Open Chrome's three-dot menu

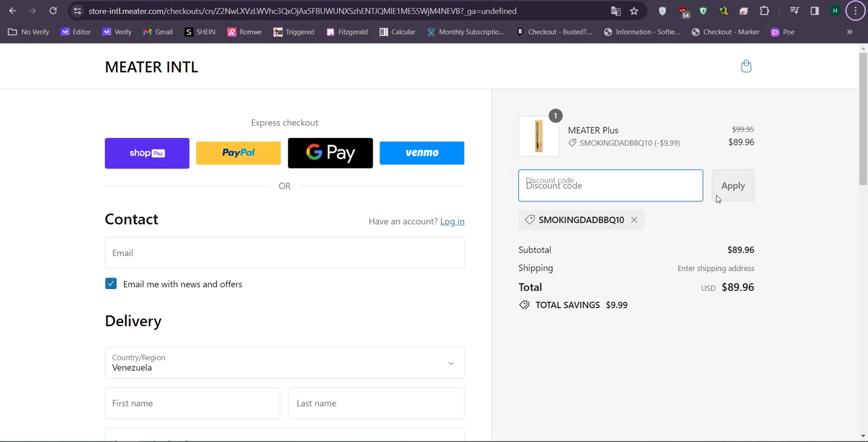[x=855, y=11]
